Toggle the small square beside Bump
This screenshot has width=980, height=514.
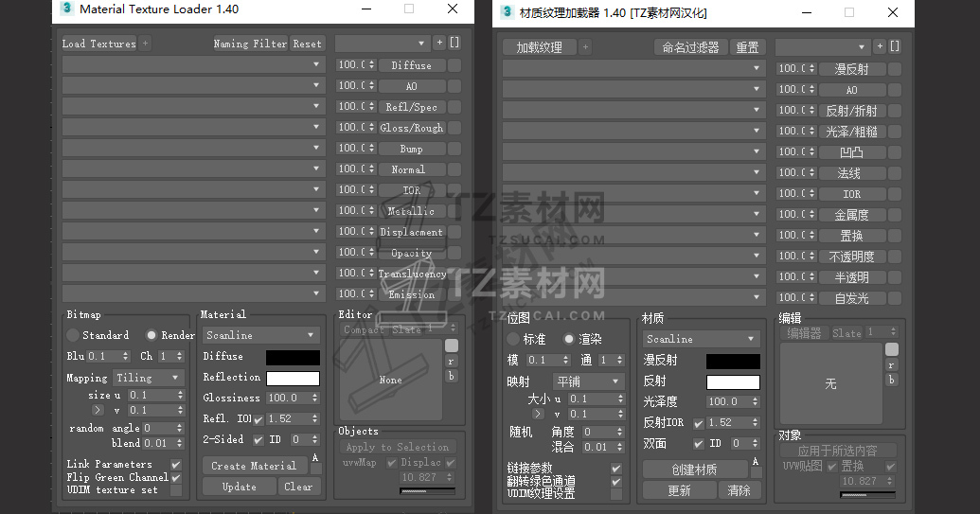(x=454, y=149)
